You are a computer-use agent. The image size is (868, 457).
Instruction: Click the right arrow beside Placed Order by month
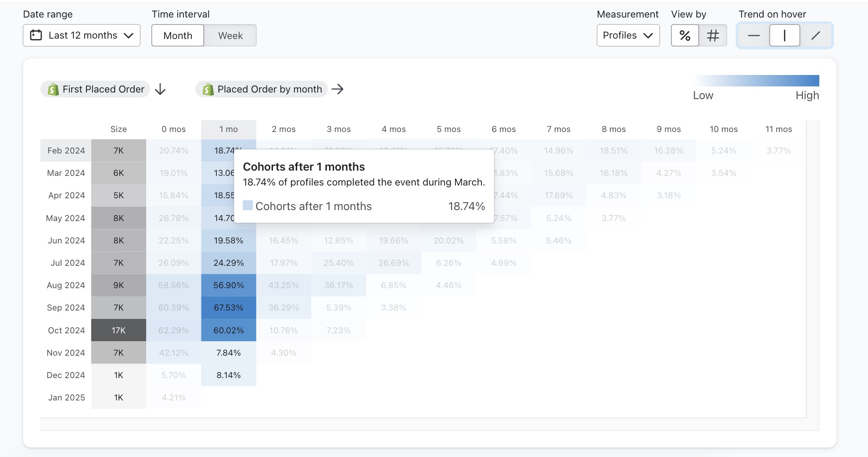[337, 89]
